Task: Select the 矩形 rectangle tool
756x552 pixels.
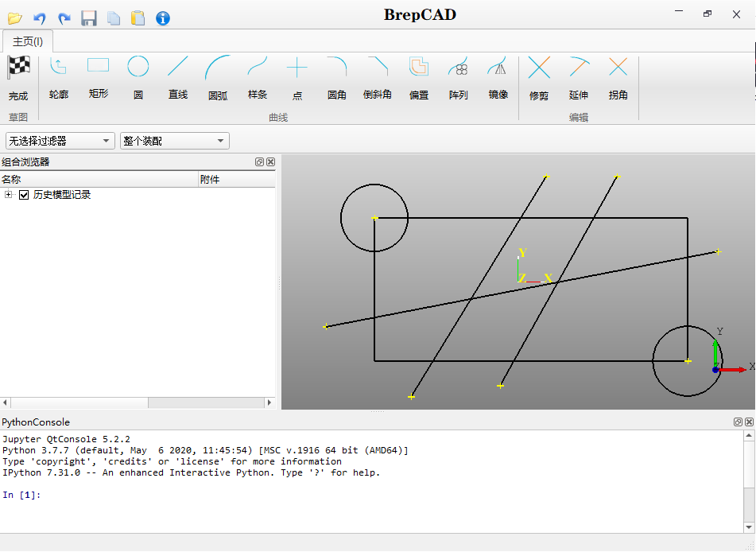Action: [x=99, y=78]
